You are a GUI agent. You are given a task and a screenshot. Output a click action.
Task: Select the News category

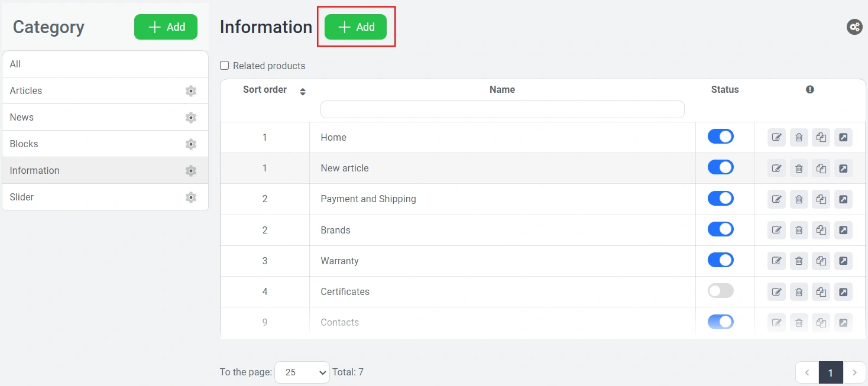point(22,117)
